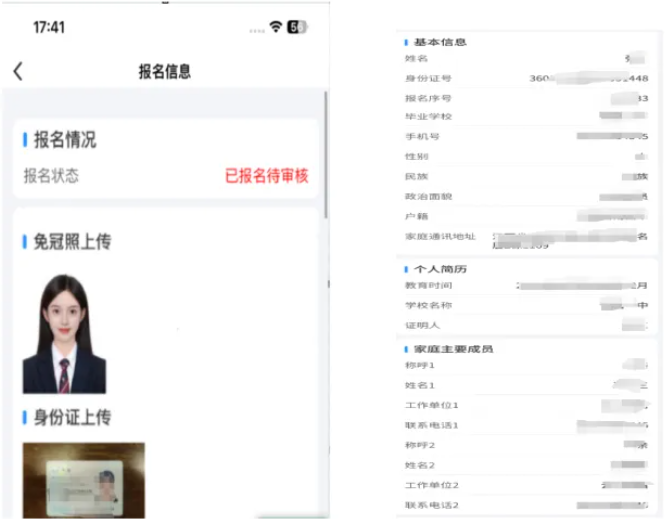This screenshot has height=519, width=665.
Task: Select the 报名情况 section header
Action: 65,140
